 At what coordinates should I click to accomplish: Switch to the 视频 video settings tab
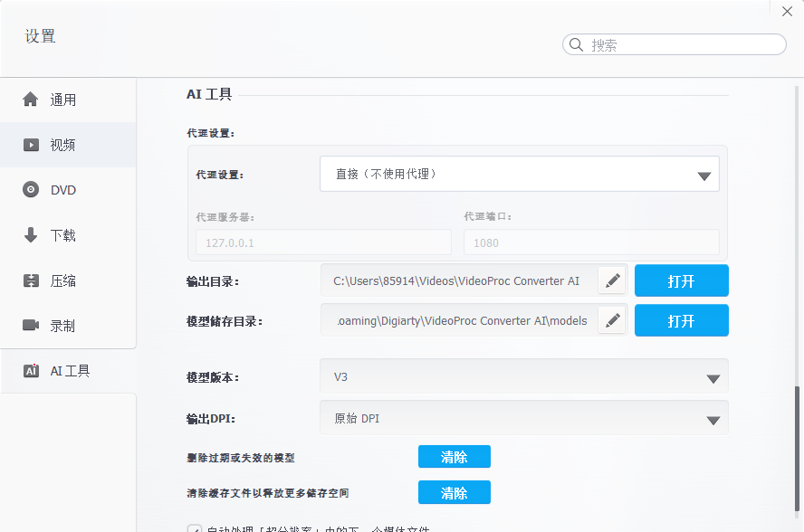[68, 145]
